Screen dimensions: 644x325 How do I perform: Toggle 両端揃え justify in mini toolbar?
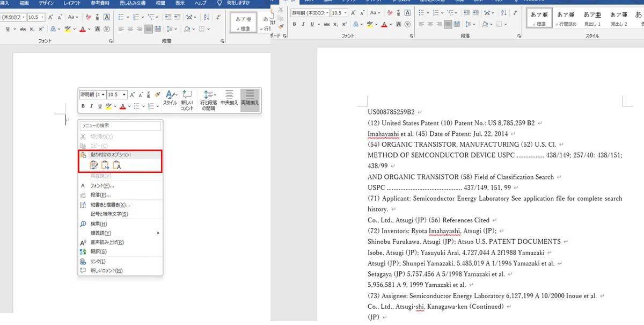(x=250, y=99)
